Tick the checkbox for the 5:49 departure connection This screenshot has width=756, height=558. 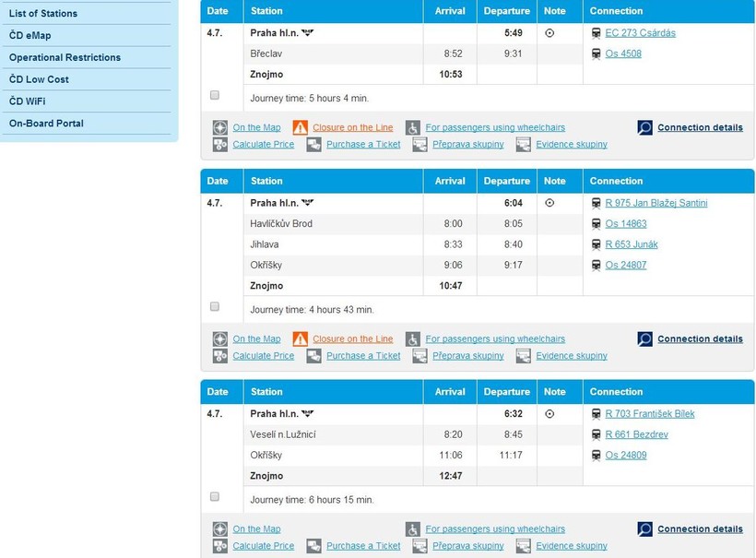point(215,95)
